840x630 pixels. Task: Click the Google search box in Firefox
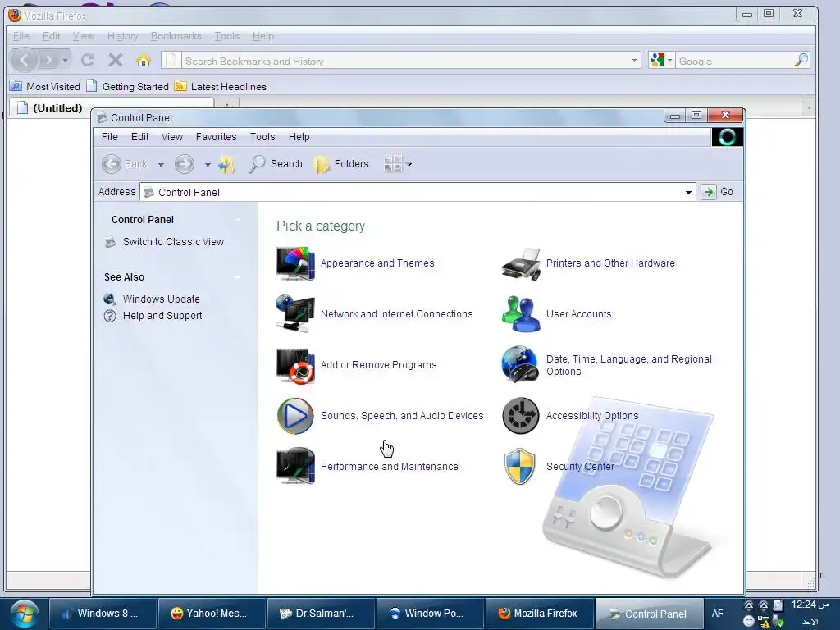[x=735, y=61]
